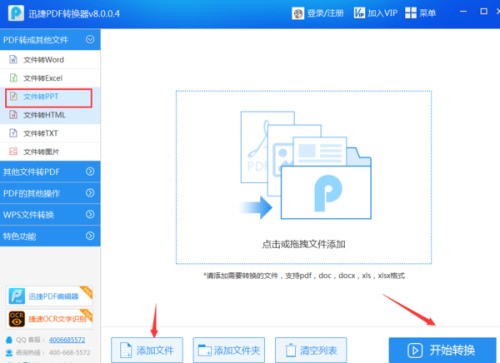Open the 迅捷PDF编辑器 promo banner
Viewport: 500px width, 363px height.
49,296
